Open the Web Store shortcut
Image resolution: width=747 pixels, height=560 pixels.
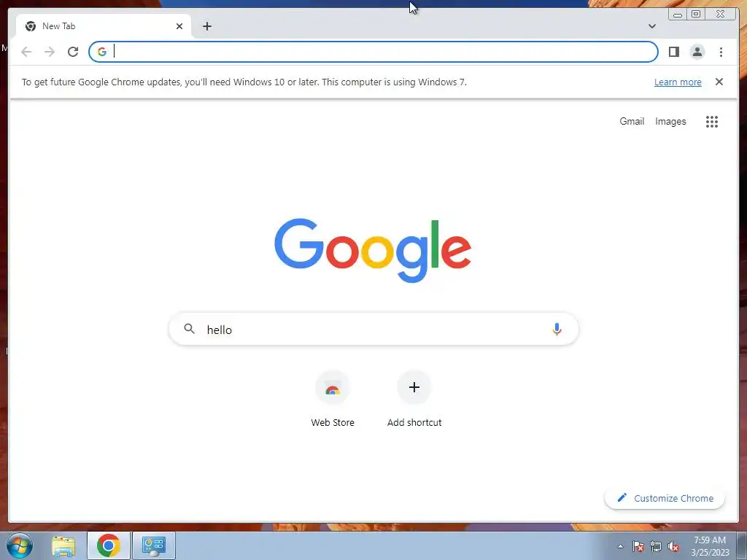click(x=333, y=399)
